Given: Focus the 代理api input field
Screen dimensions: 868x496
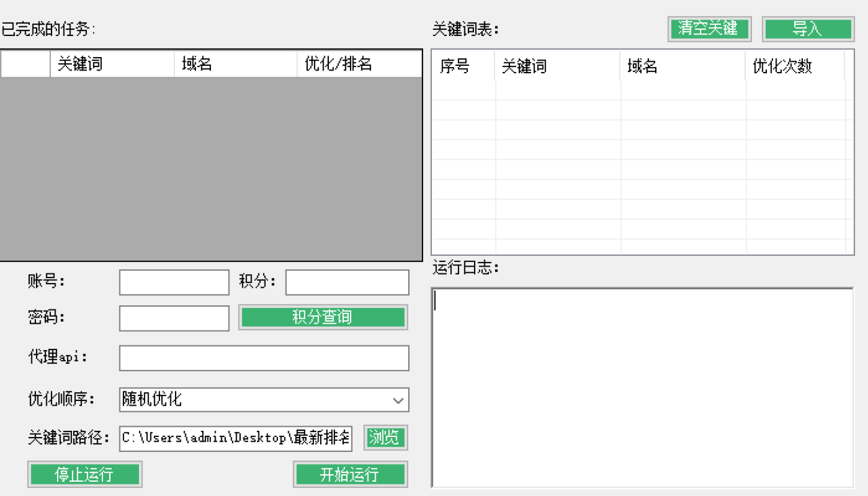Looking at the screenshot, I should tap(264, 358).
